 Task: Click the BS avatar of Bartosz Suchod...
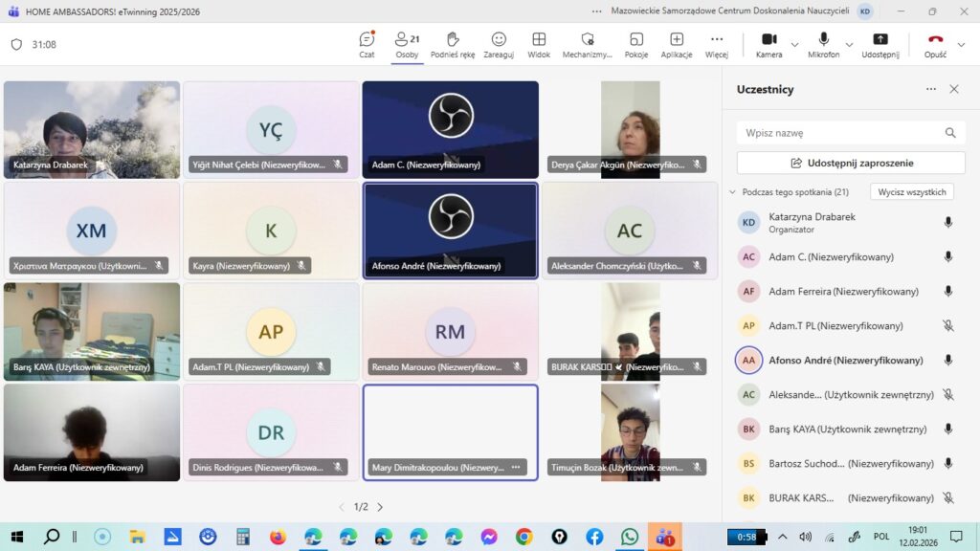(748, 464)
